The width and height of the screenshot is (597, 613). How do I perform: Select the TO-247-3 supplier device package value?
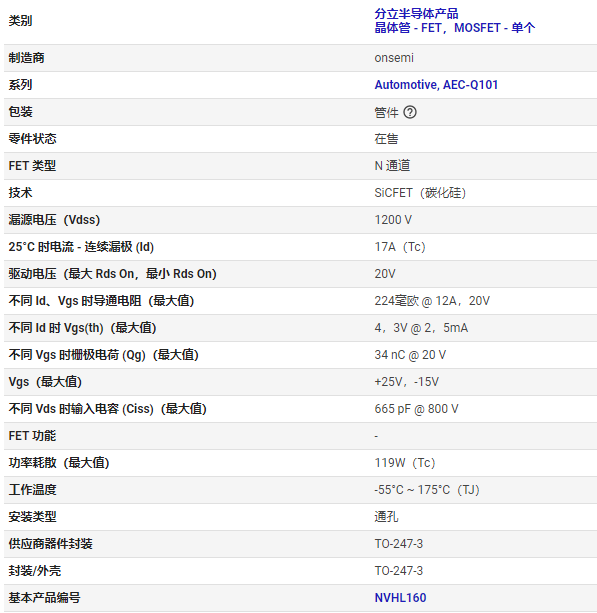(399, 544)
